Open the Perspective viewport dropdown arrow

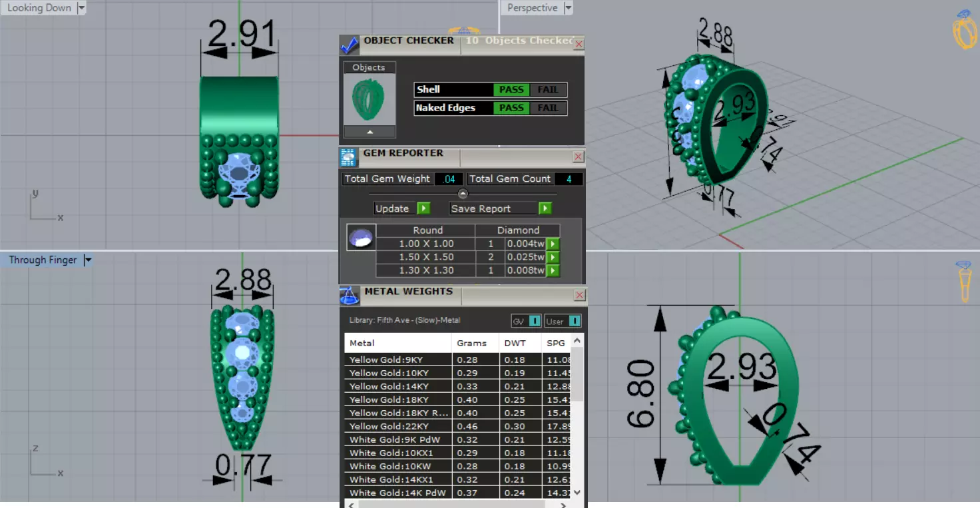568,8
